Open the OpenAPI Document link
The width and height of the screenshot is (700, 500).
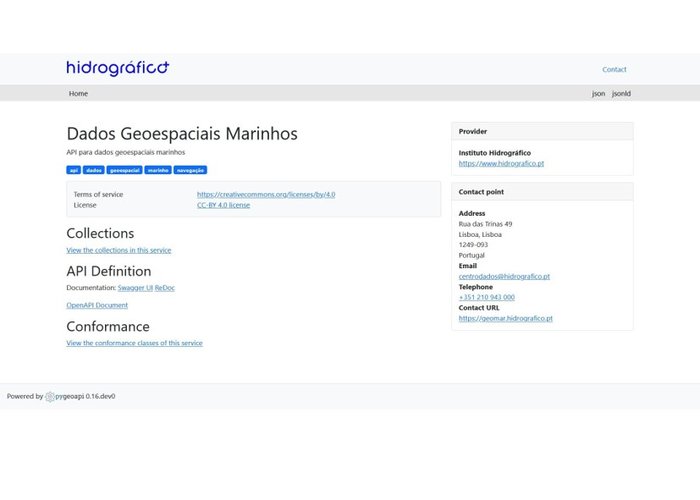click(97, 305)
